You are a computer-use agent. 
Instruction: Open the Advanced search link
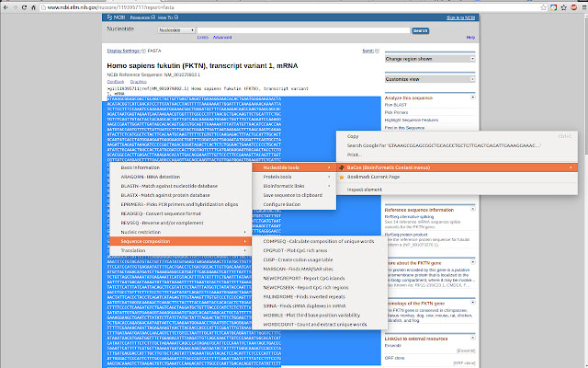coord(222,37)
